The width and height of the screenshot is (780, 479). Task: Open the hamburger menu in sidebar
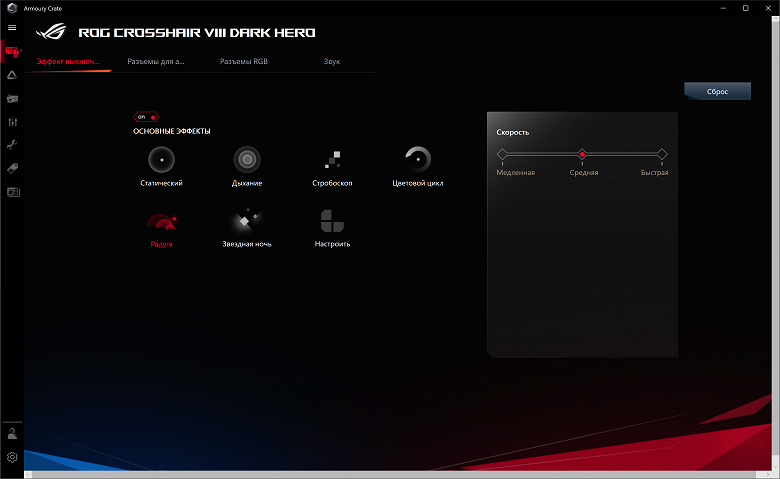coord(12,28)
